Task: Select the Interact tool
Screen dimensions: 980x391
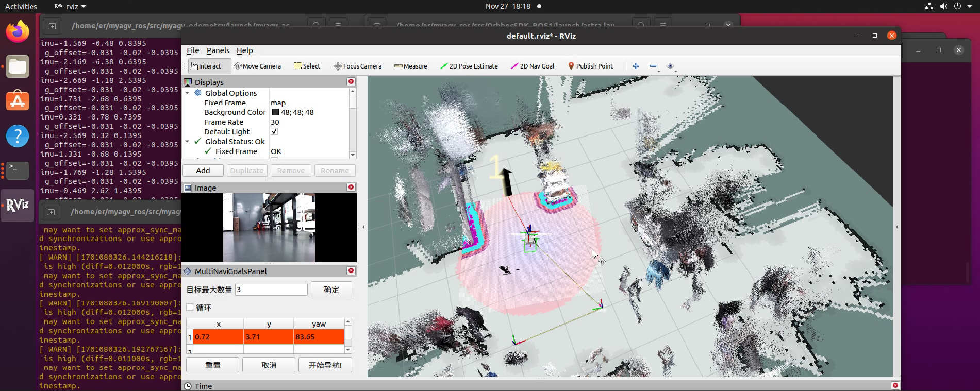Action: pyautogui.click(x=206, y=66)
